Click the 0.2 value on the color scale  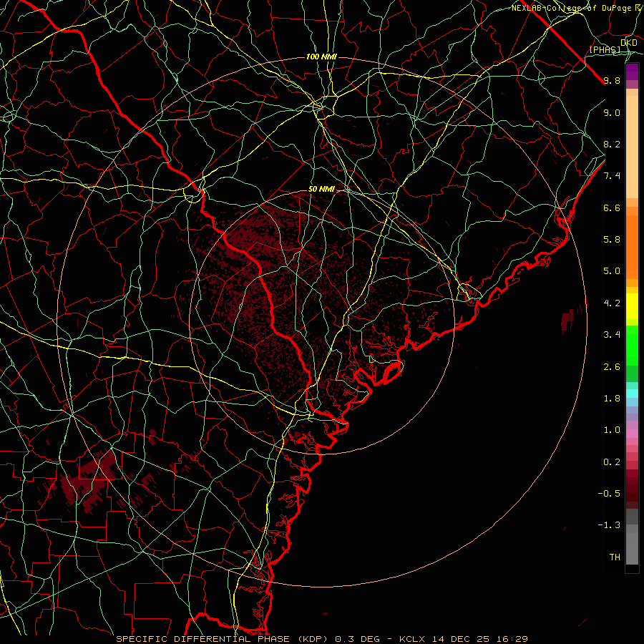click(612, 462)
